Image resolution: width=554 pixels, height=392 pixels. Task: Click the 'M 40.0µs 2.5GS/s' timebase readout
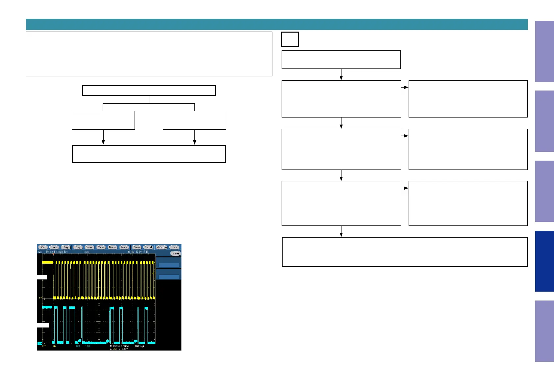[x=119, y=347]
